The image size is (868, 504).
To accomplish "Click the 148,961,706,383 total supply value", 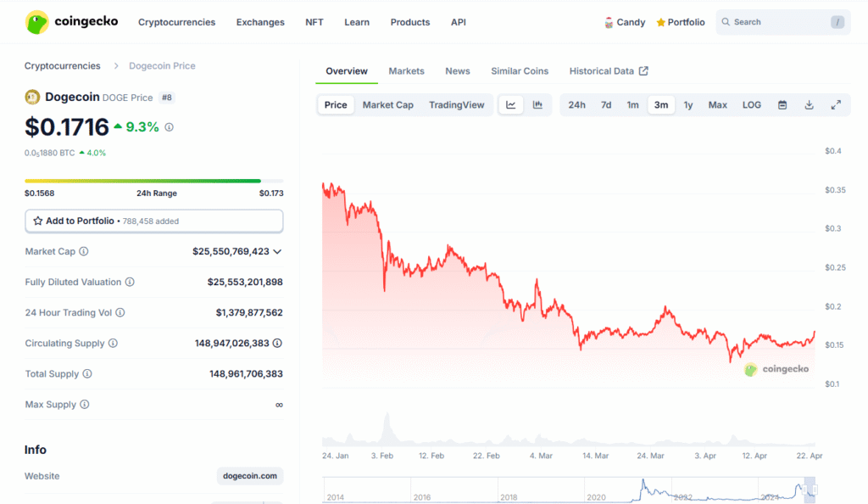I will point(246,374).
